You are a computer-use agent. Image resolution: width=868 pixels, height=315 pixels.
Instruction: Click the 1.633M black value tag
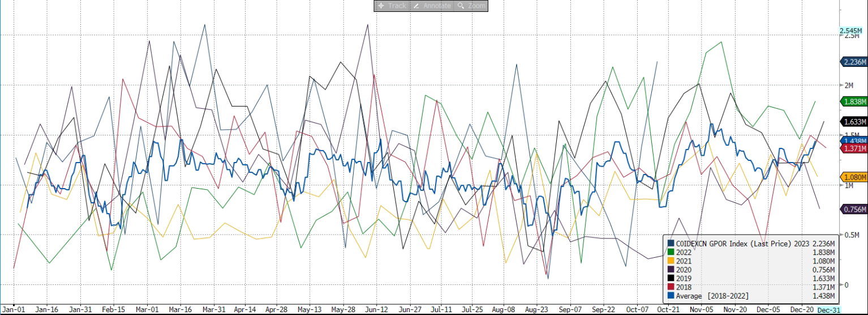(853, 122)
